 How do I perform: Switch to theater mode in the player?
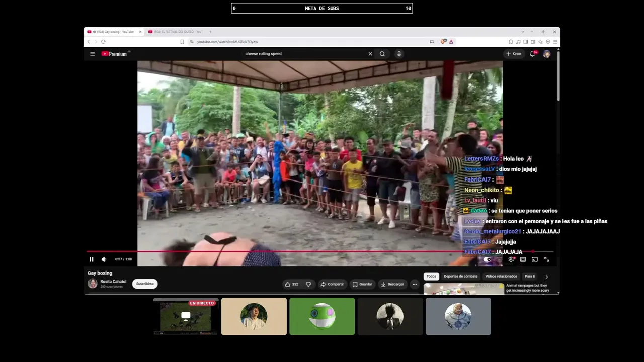523,259
